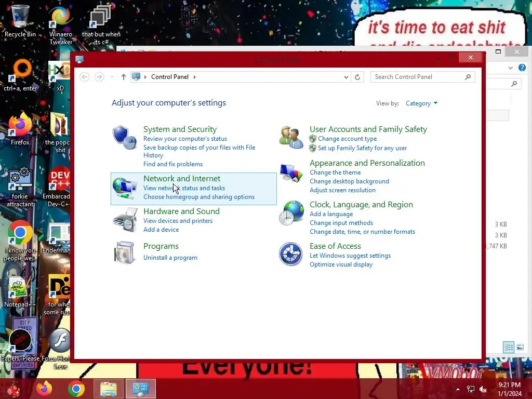The image size is (532, 399).
Task: Click Save backup copies with File History
Action: [199, 151]
